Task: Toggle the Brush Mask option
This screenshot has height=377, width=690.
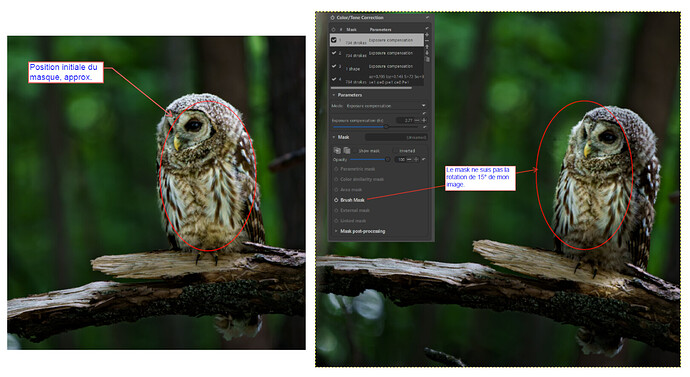Action: 336,200
